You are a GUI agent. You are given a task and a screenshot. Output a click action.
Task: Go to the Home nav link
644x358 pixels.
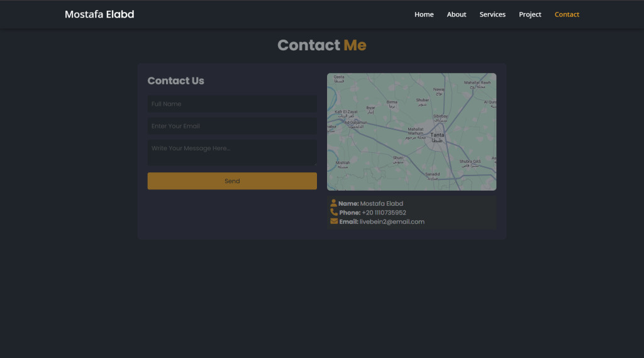click(424, 14)
